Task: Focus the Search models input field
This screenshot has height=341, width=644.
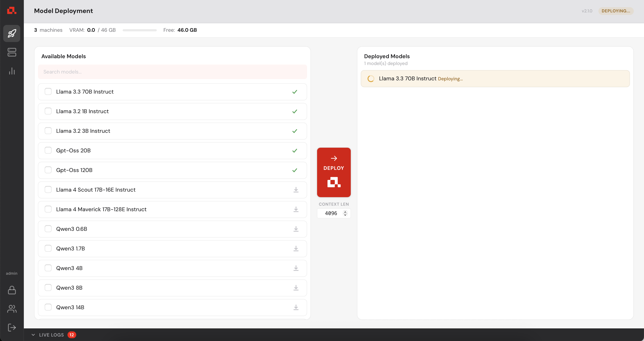Action: point(172,72)
